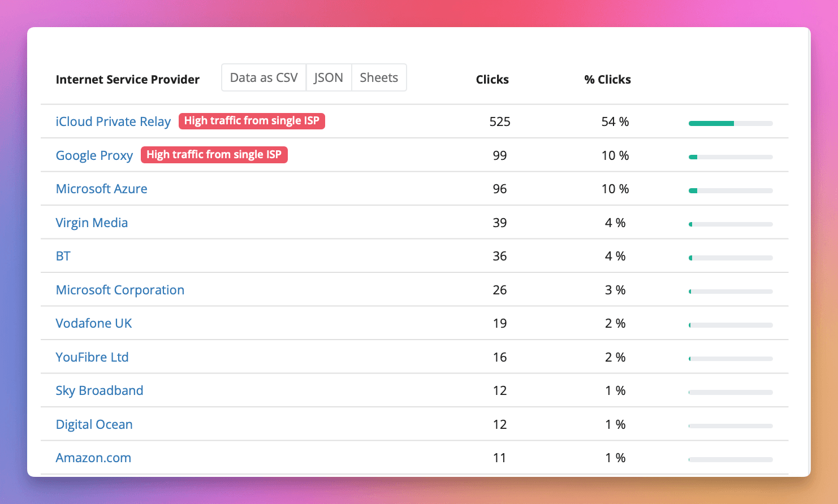838x504 pixels.
Task: Open the Digital Ocean entry
Action: tap(94, 424)
